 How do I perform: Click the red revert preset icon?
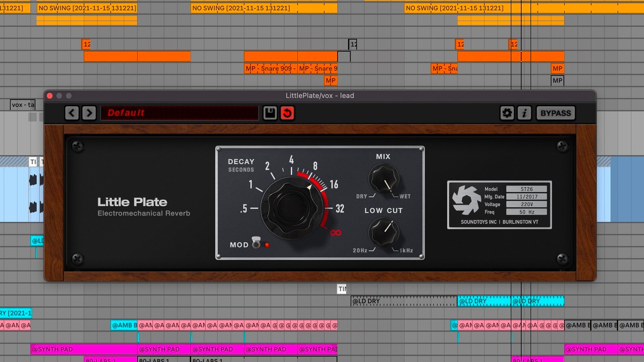click(287, 113)
